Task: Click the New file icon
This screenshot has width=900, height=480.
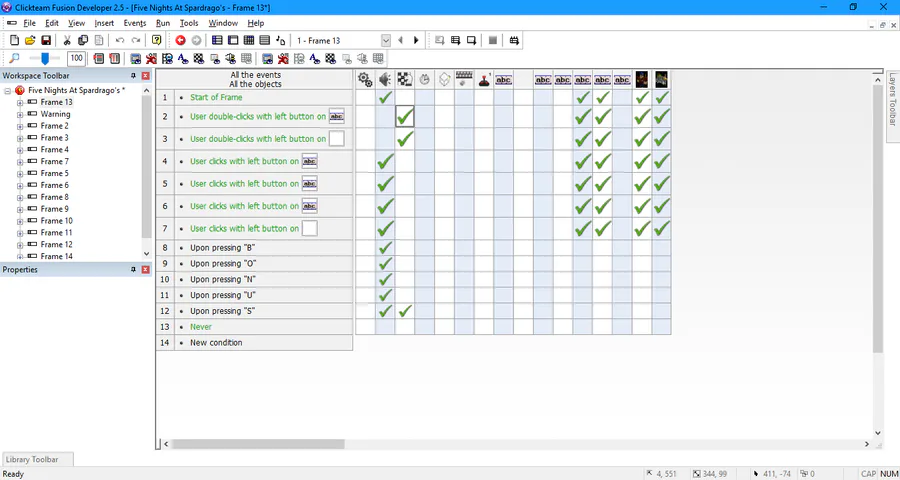Action: tap(15, 40)
